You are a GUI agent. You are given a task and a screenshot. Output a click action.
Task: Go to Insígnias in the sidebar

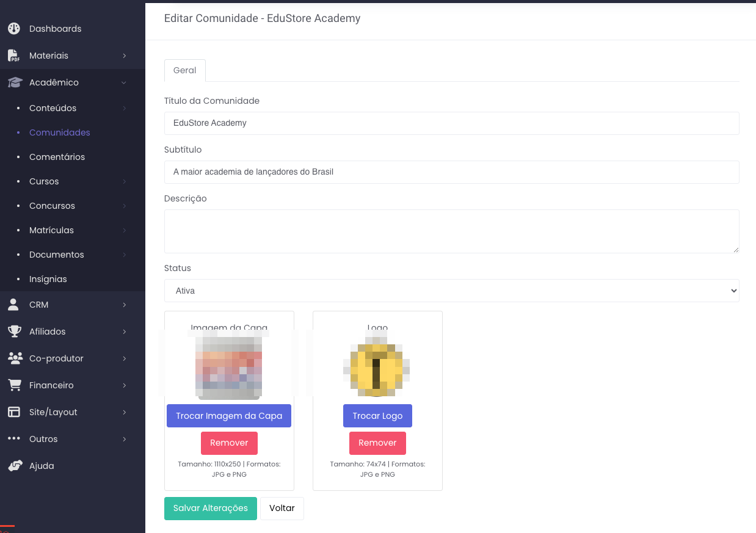[x=48, y=279]
